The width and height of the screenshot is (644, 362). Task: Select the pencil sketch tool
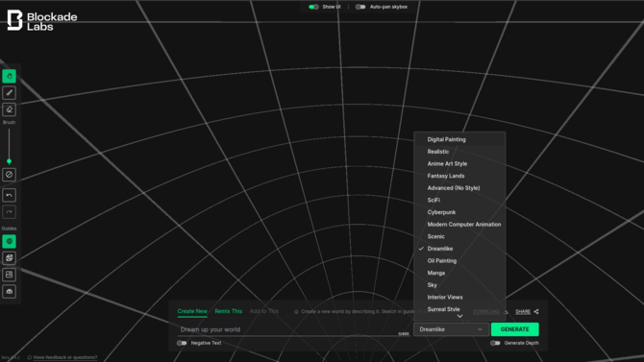(x=9, y=93)
